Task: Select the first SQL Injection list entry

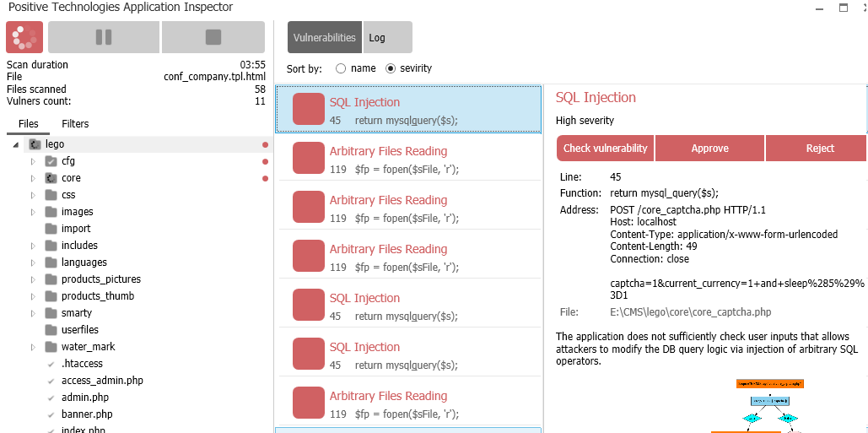Action: 408,109
